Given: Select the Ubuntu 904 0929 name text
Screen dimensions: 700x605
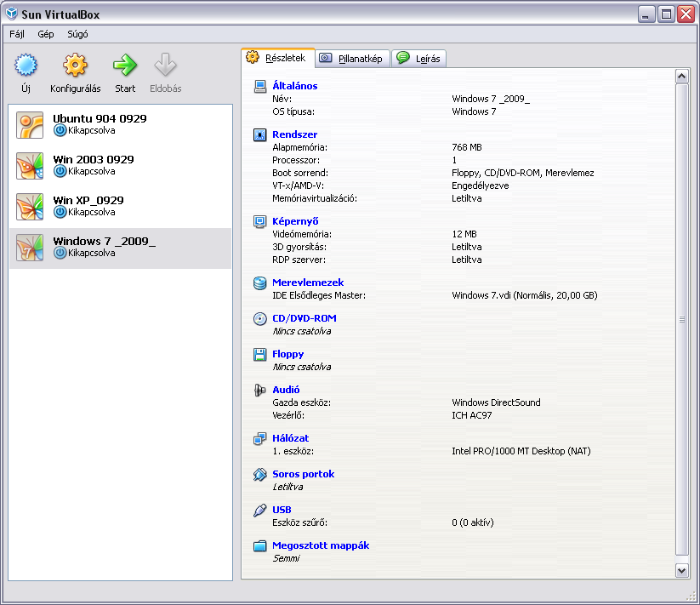Looking at the screenshot, I should [x=100, y=119].
